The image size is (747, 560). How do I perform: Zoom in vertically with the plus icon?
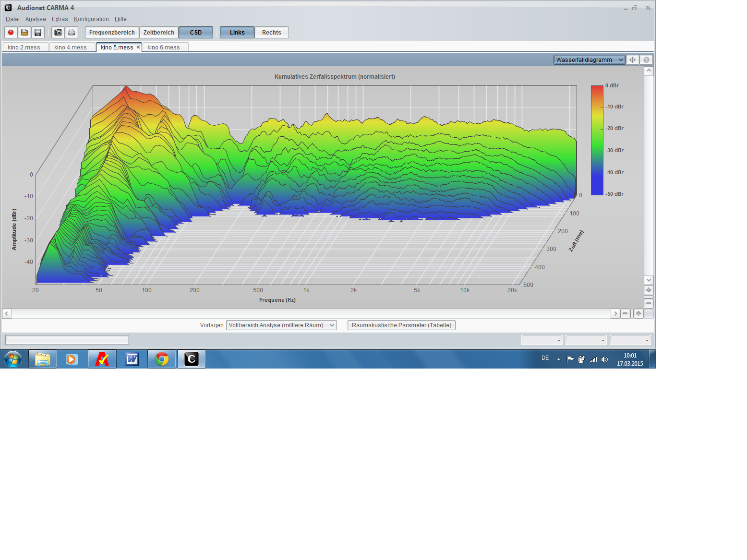pos(649,290)
